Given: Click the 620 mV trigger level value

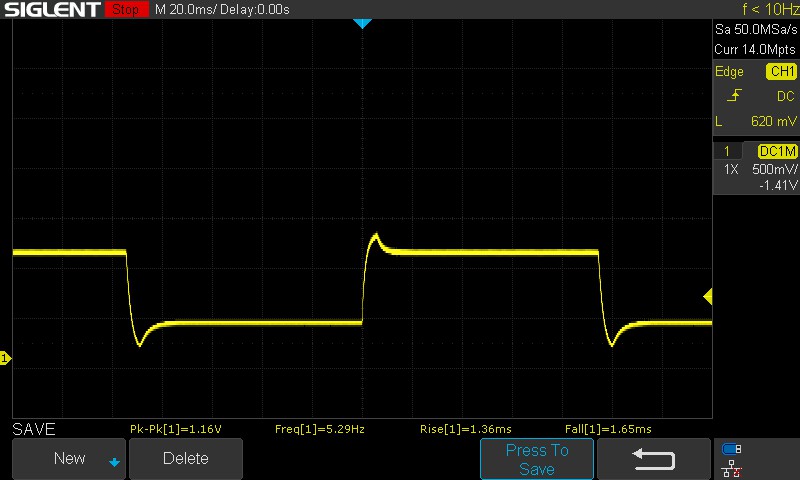Looking at the screenshot, I should pos(773,121).
